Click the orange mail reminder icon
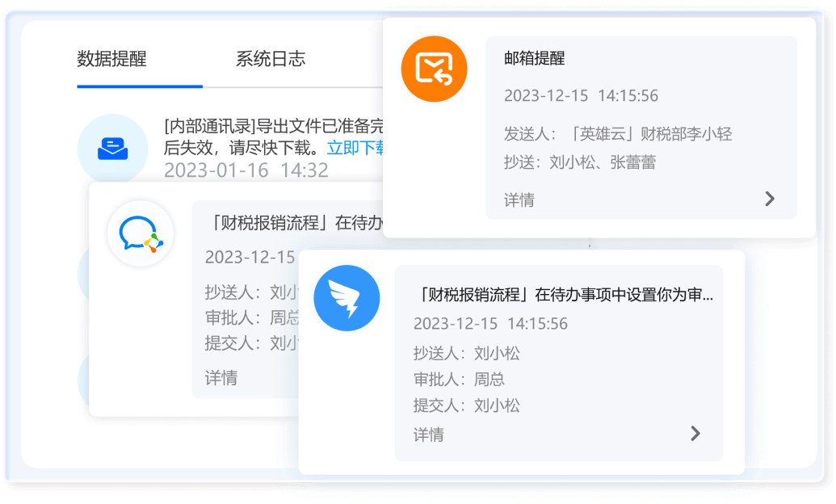The height and width of the screenshot is (504, 836). coord(434,69)
